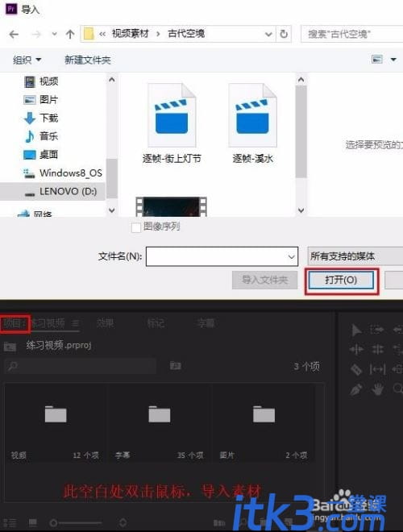Open project panel menu icon

pos(76,323)
